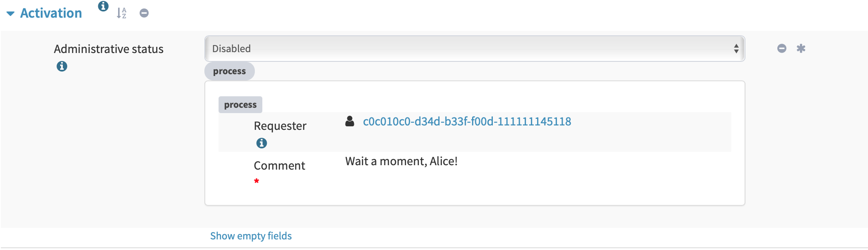Viewport: 868px width, 250px height.
Task: Click the Show empty fields link
Action: click(251, 236)
